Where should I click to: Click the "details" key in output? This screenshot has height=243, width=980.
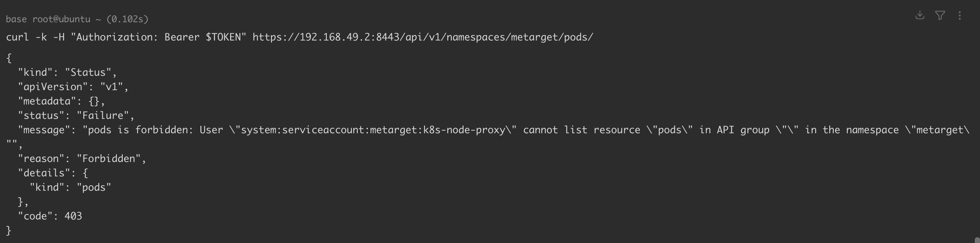[47, 173]
